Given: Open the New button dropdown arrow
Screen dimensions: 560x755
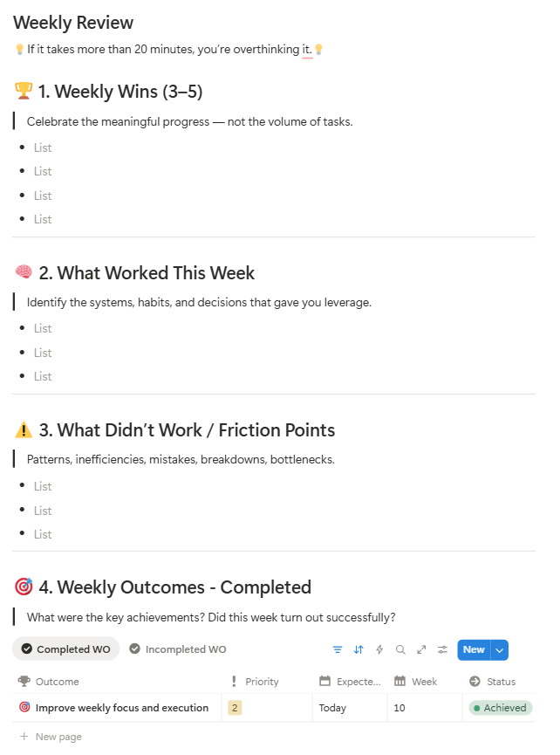Looking at the screenshot, I should (x=498, y=649).
